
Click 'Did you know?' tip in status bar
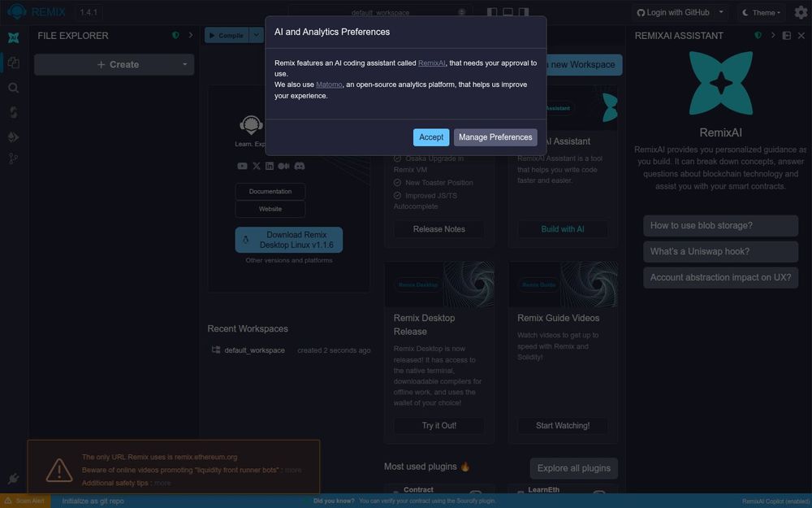404,501
